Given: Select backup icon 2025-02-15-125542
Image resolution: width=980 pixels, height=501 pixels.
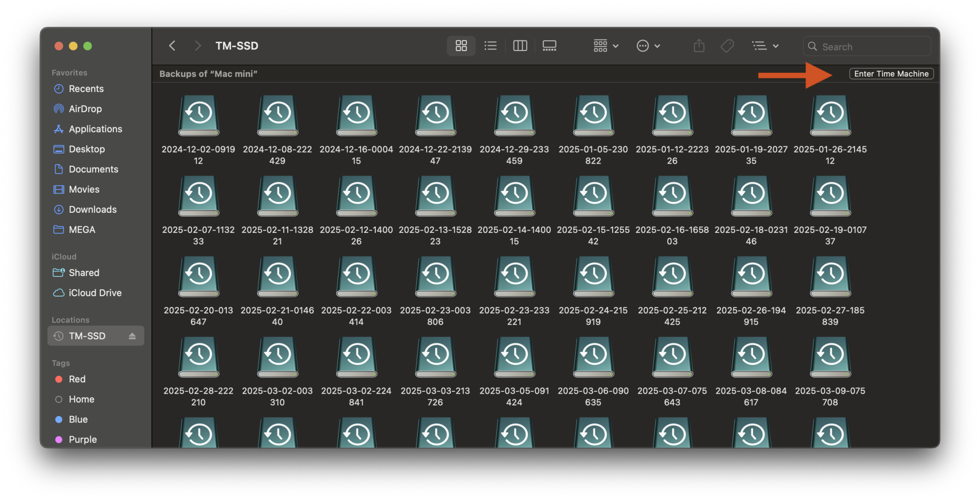Looking at the screenshot, I should [593, 196].
